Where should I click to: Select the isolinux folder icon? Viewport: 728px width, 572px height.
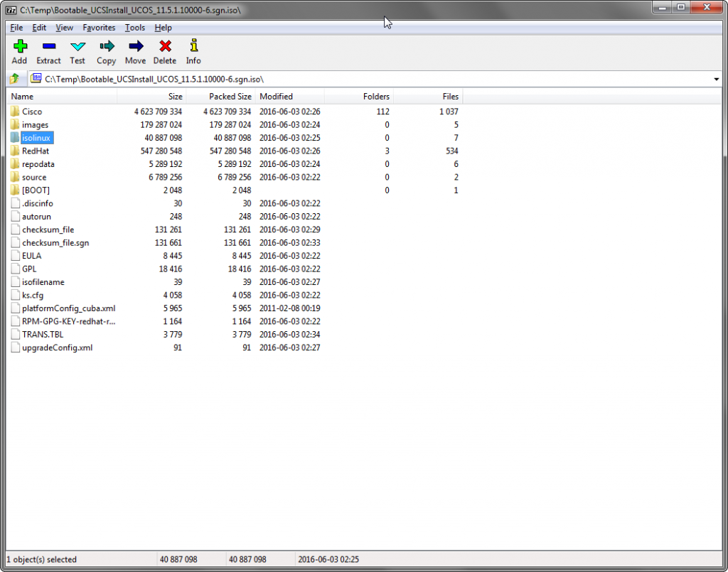pos(15,138)
